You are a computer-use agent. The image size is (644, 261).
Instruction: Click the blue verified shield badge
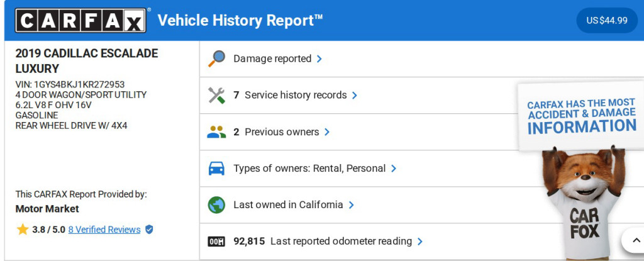pyautogui.click(x=149, y=230)
